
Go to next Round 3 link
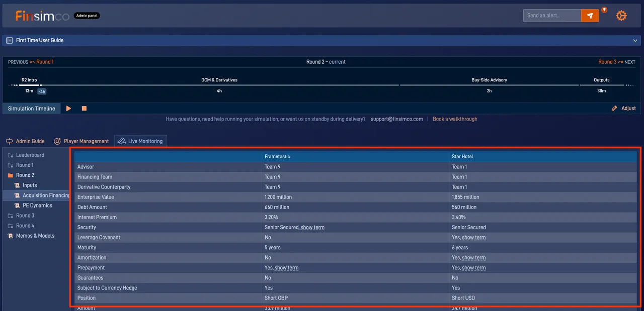tap(607, 62)
